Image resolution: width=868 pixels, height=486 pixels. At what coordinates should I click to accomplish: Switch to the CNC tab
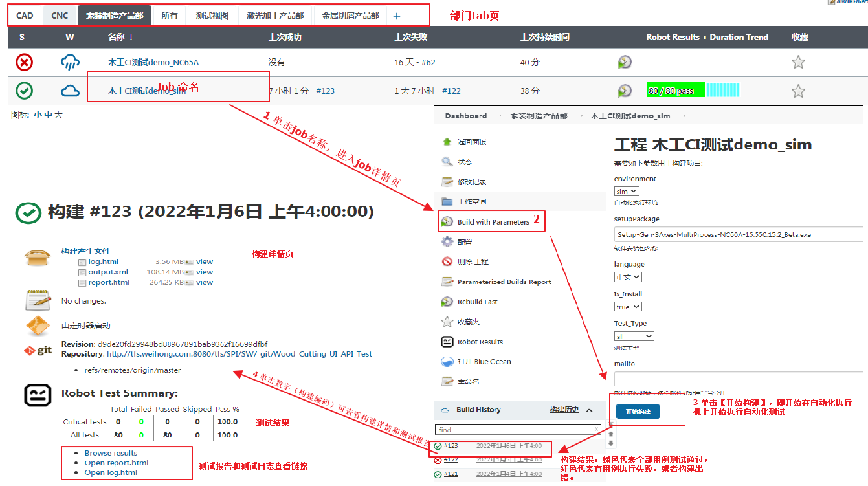click(60, 16)
